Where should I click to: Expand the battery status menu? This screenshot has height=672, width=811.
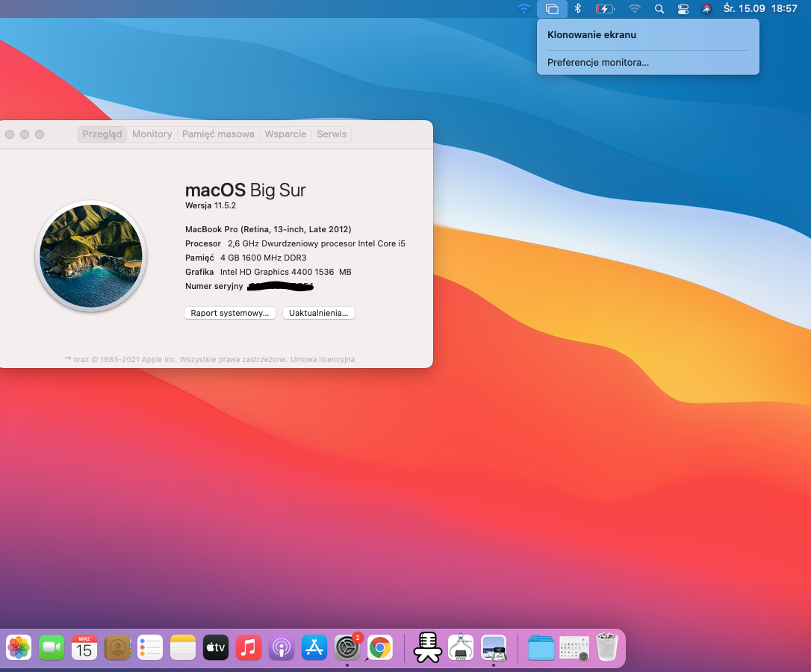[x=604, y=9]
